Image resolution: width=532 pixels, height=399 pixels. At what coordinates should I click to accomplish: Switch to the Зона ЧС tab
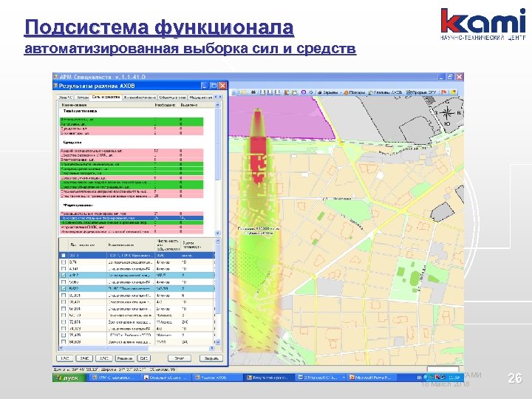coord(66,98)
